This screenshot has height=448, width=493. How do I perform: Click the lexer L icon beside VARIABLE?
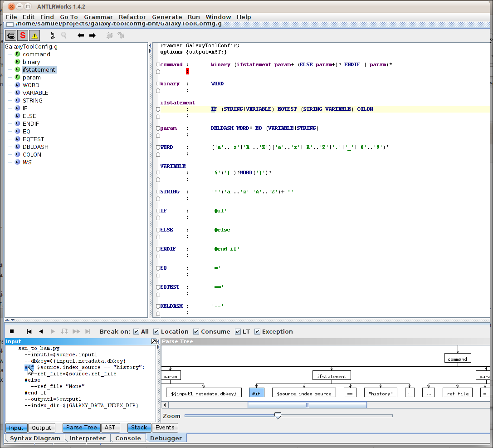[18, 93]
